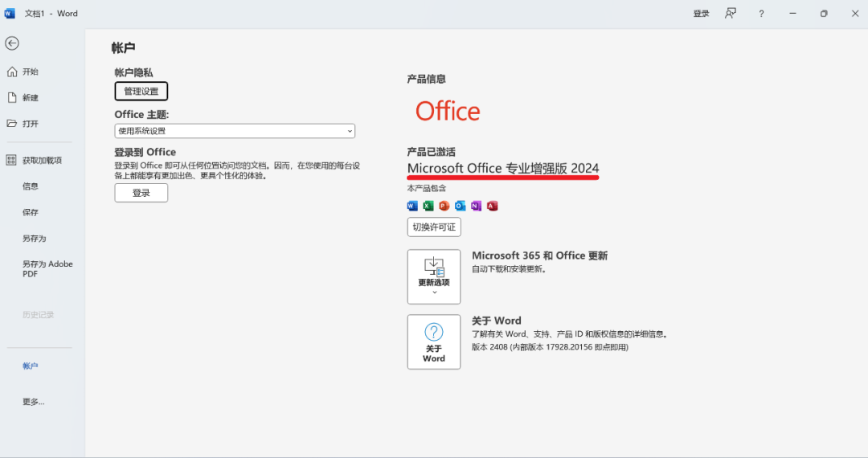Viewport: 868px width, 458px height.
Task: Click the Excel product icon
Action: [428, 206]
